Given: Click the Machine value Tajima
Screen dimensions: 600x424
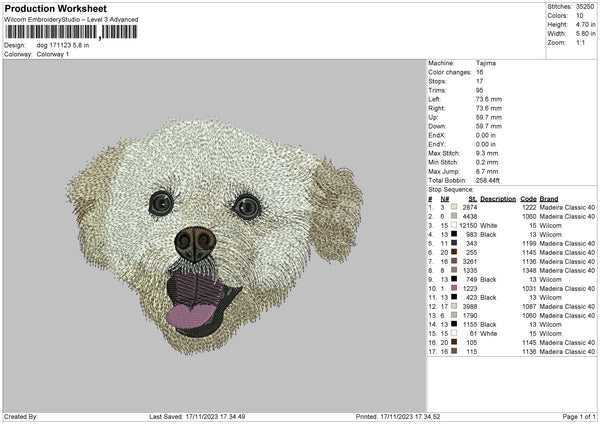Looking at the screenshot, I should (483, 63).
